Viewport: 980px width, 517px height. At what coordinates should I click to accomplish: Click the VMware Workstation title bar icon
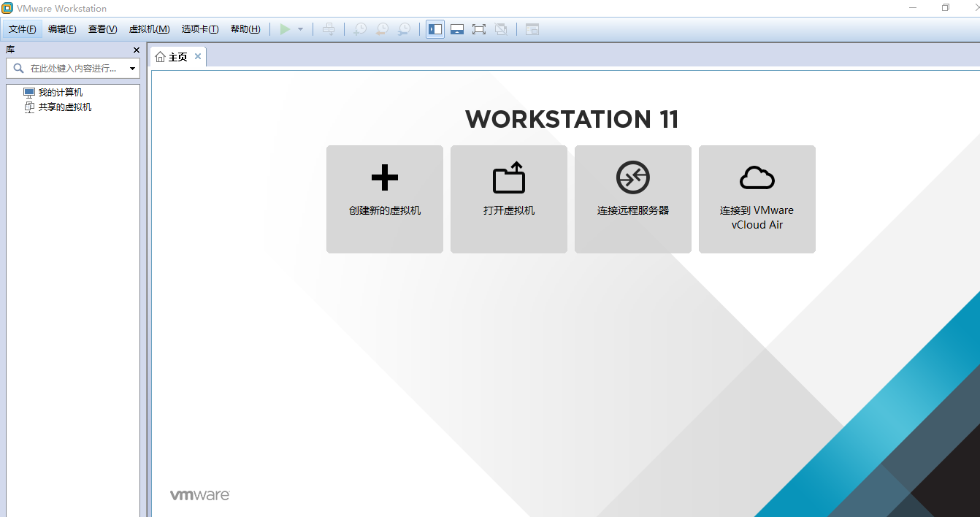pyautogui.click(x=8, y=8)
